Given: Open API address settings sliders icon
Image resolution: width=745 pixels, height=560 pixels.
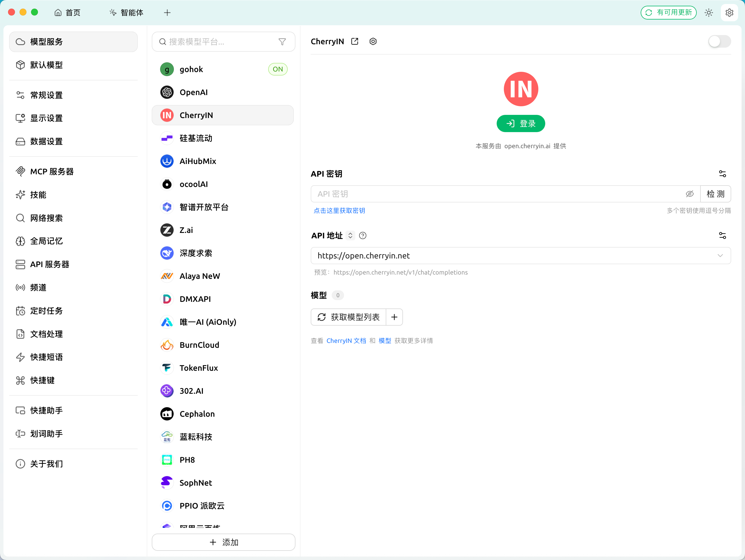Looking at the screenshot, I should [x=722, y=235].
